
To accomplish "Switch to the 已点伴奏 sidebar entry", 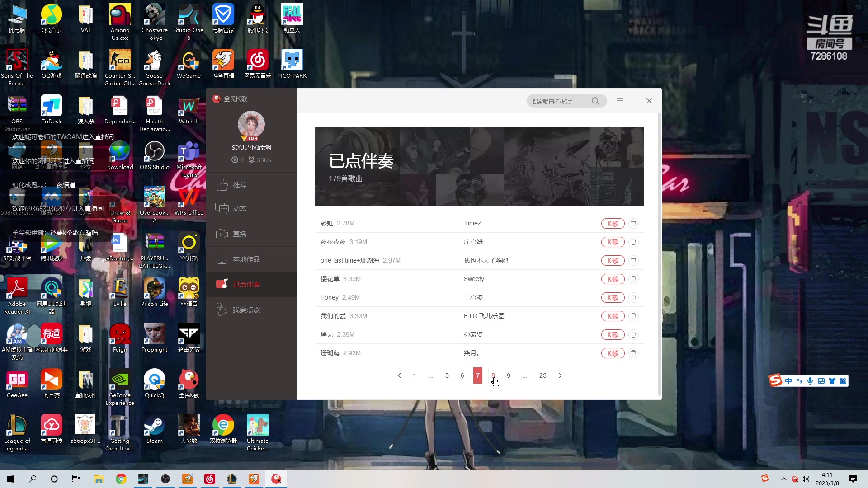I will 246,284.
